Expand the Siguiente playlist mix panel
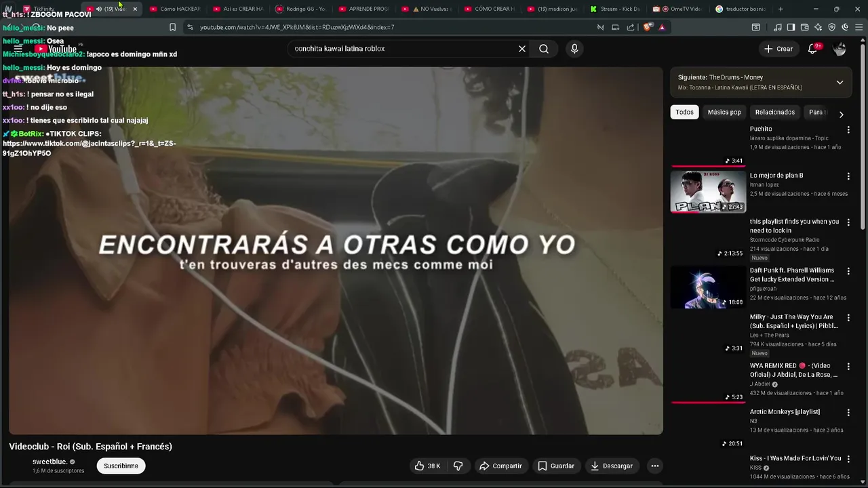This screenshot has height=488, width=868. coord(840,82)
